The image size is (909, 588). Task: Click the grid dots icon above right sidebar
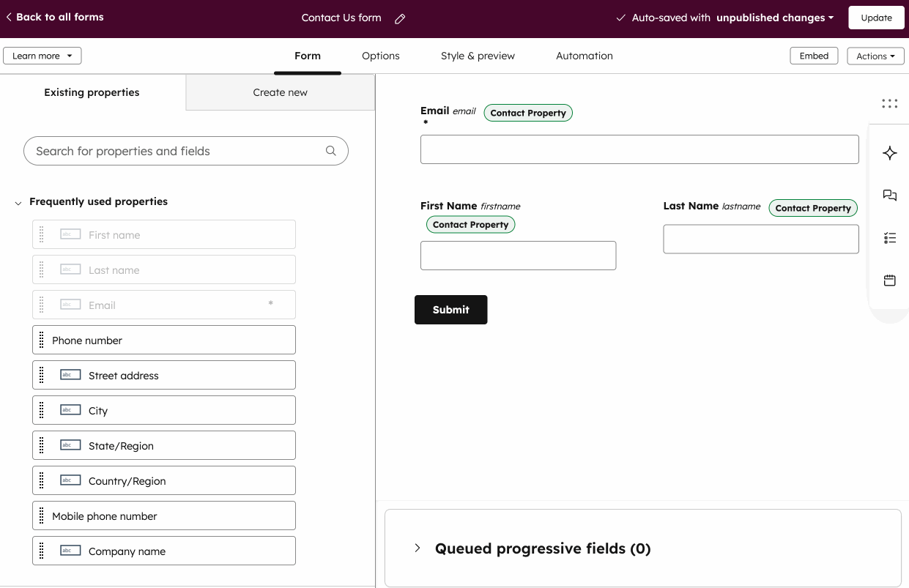[x=889, y=103]
